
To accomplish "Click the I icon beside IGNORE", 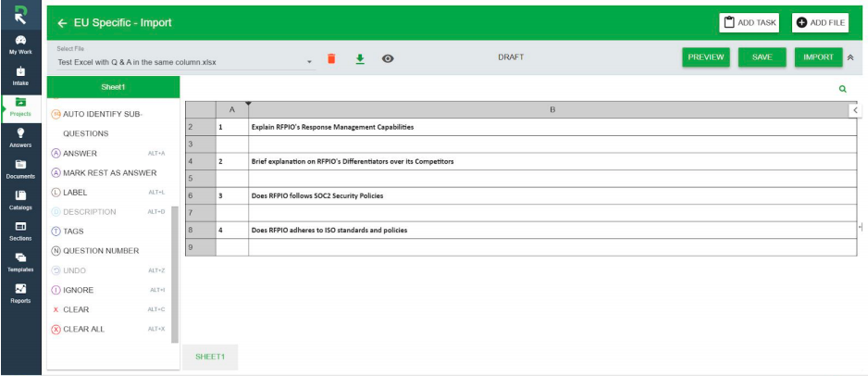I will click(x=56, y=290).
